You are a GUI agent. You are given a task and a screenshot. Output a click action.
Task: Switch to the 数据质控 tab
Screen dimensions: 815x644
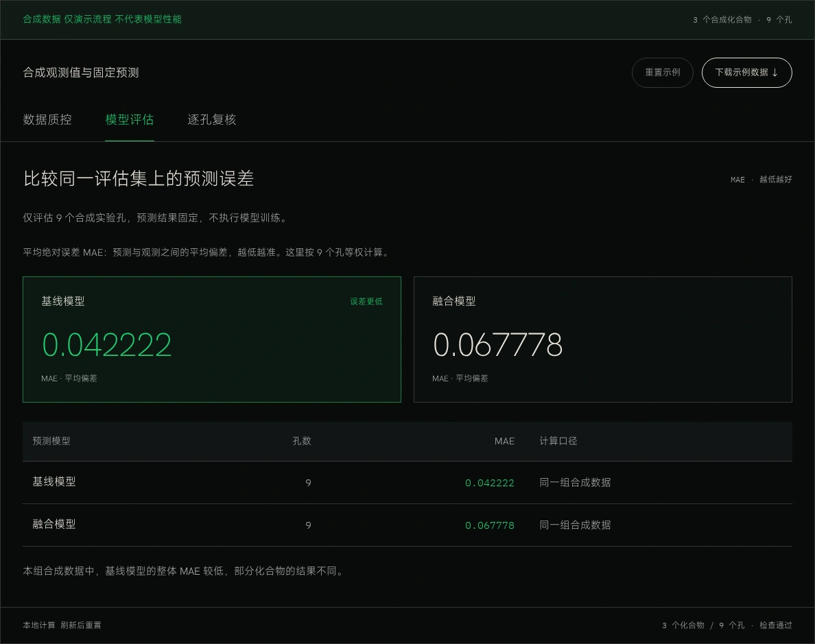coord(47,119)
